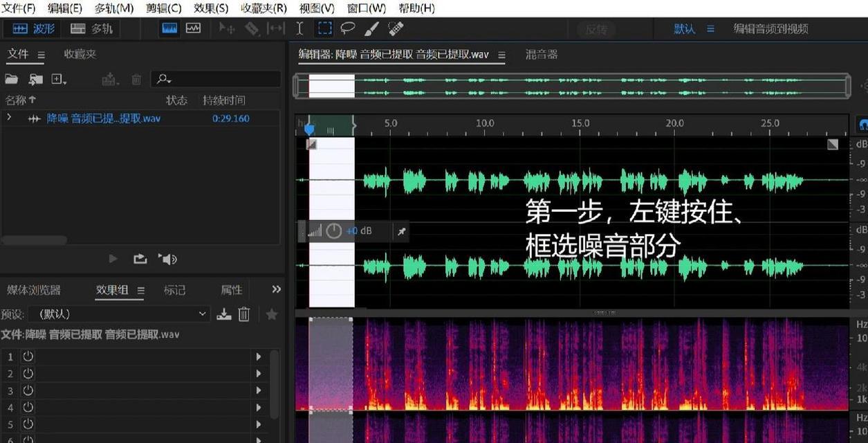Viewport: 868px width, 443px height.
Task: Show the spectral pitch display
Action: [194, 28]
